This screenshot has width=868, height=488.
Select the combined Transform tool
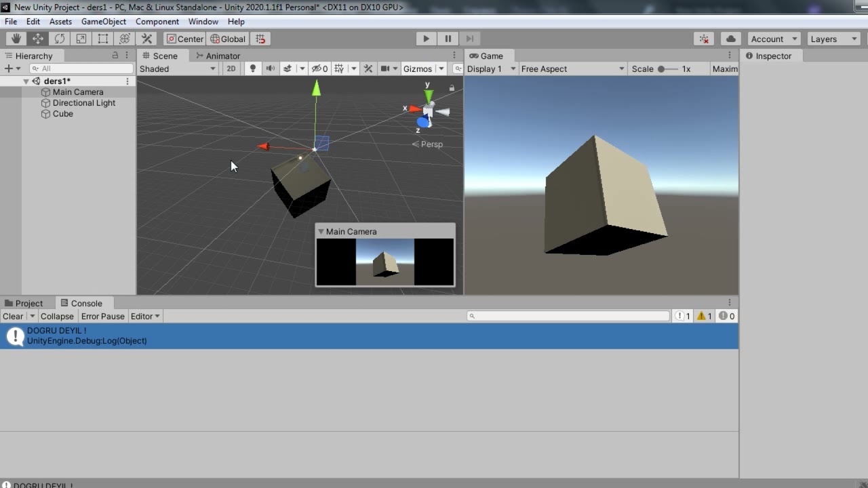(125, 39)
